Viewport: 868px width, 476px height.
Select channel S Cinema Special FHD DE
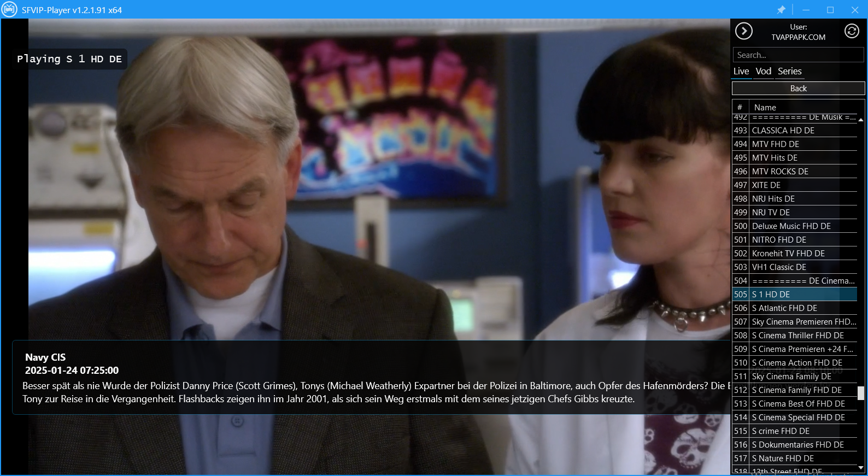795,418
